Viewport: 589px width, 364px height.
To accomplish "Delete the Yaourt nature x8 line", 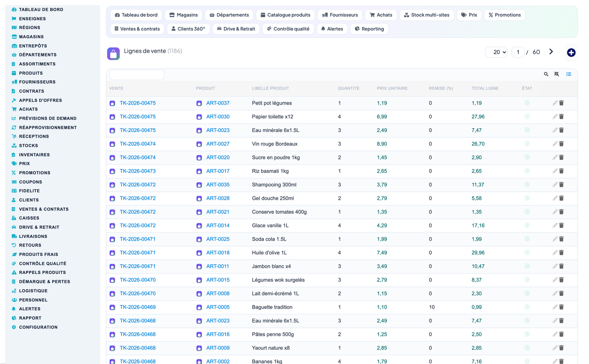I will [x=561, y=348].
